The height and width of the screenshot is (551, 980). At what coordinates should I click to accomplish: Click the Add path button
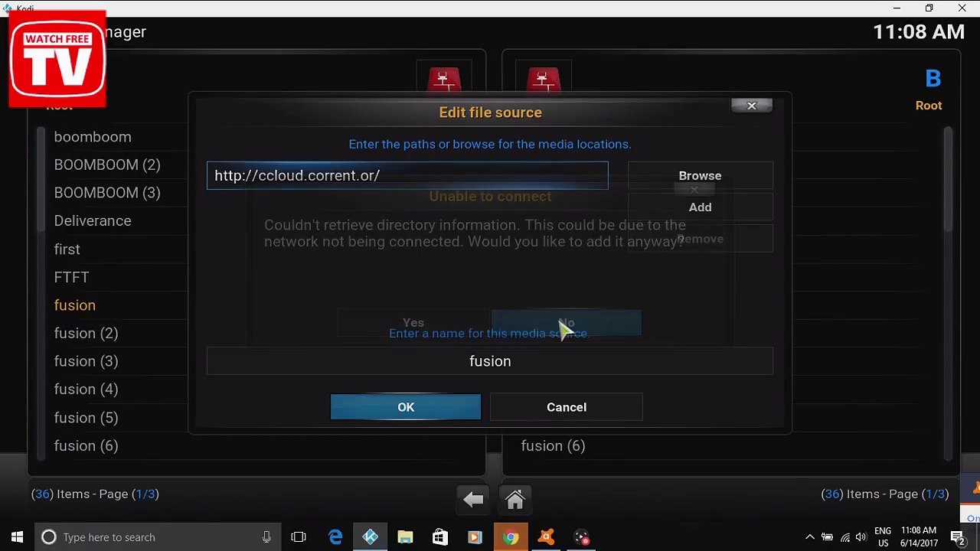[x=700, y=207]
